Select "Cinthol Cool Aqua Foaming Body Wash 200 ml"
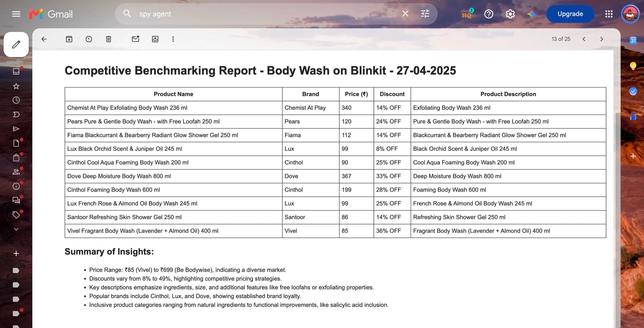Image resolution: width=644 pixels, height=328 pixels. [x=128, y=163]
